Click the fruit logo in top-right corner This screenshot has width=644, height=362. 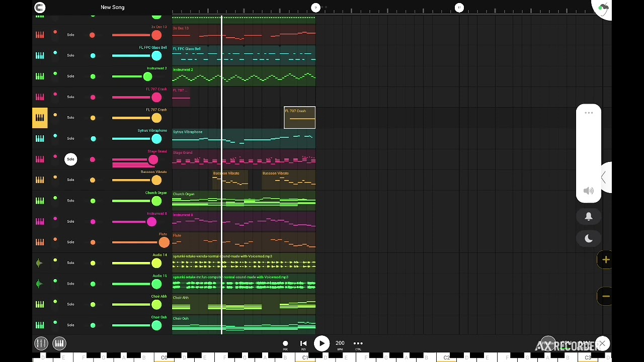pos(603,9)
